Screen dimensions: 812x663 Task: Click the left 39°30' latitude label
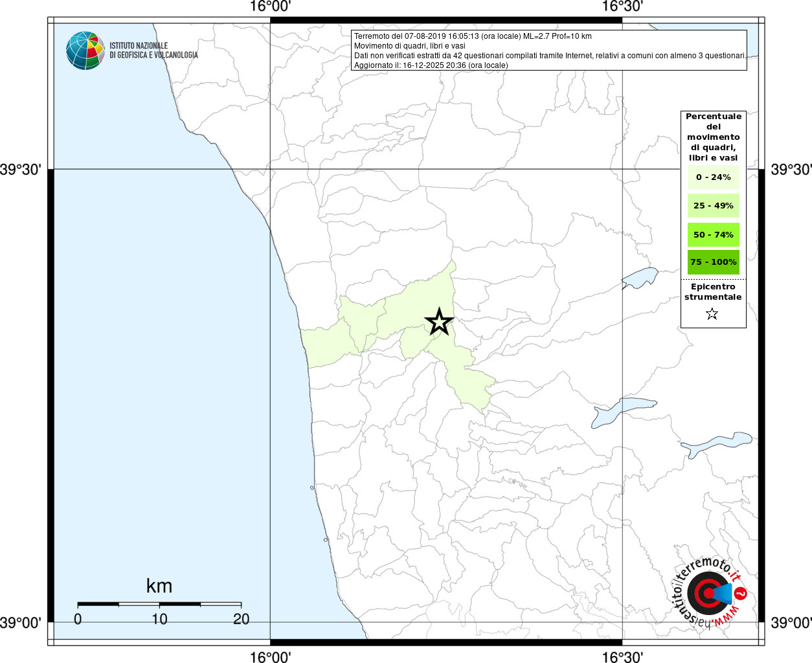(21, 170)
